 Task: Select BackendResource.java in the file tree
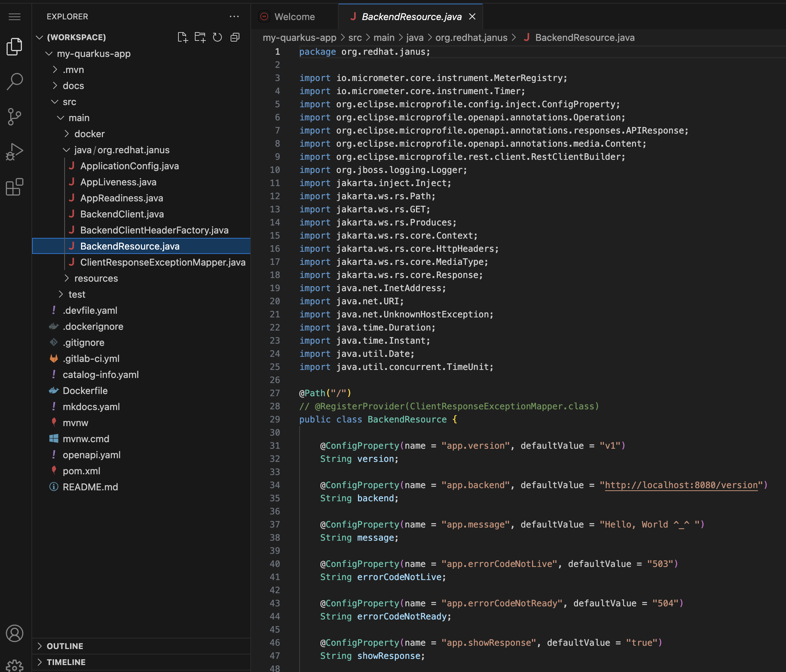(x=141, y=246)
